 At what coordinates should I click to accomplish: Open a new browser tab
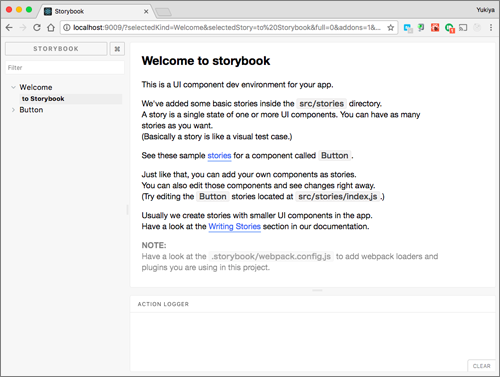pyautogui.click(x=163, y=12)
